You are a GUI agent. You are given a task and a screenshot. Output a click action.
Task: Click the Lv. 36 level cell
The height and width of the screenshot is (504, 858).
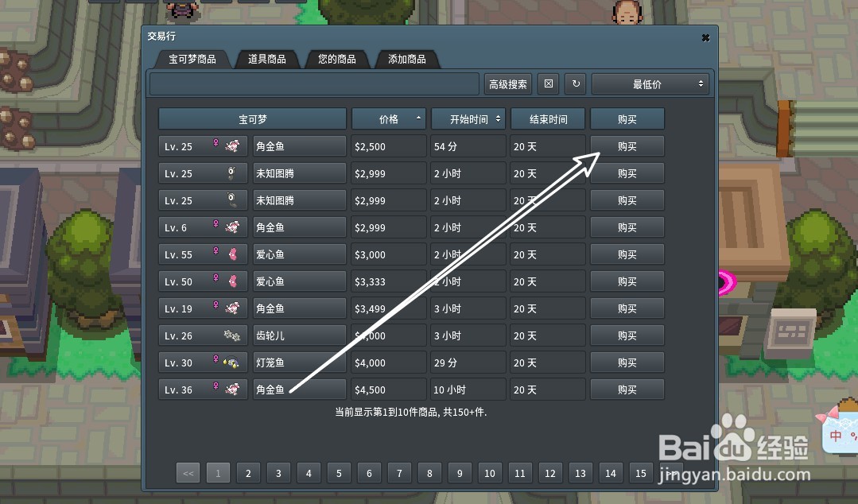(x=203, y=389)
